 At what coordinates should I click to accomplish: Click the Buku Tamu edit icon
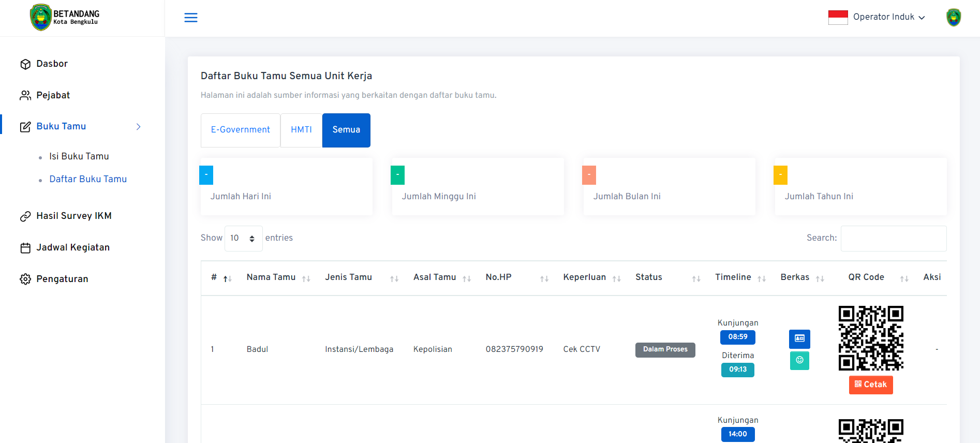coord(25,127)
